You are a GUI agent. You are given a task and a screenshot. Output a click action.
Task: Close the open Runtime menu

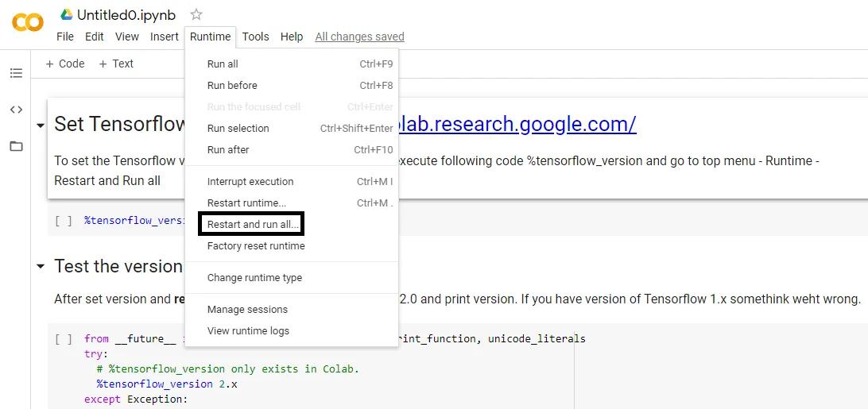click(211, 37)
